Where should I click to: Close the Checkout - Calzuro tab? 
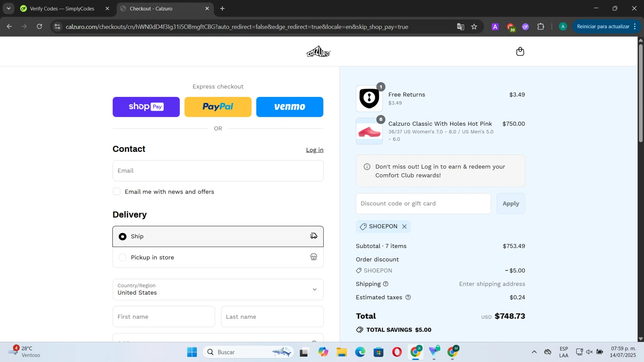tap(207, 9)
